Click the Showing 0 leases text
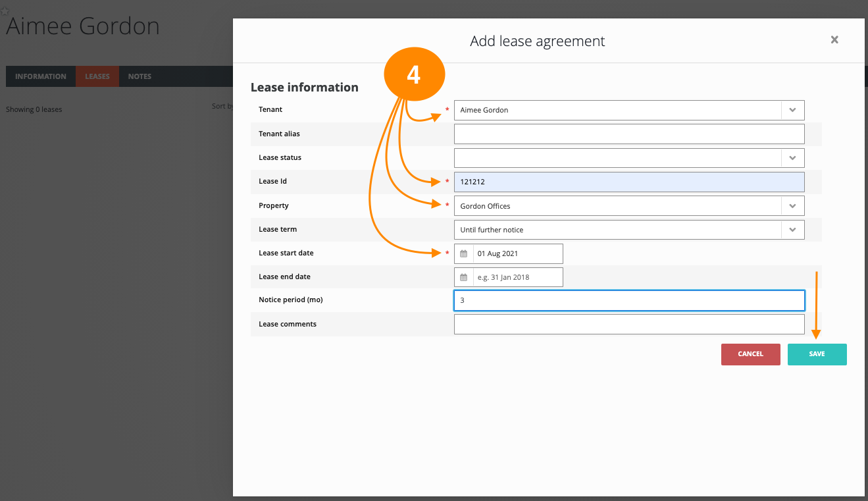Image resolution: width=868 pixels, height=501 pixels. point(34,109)
